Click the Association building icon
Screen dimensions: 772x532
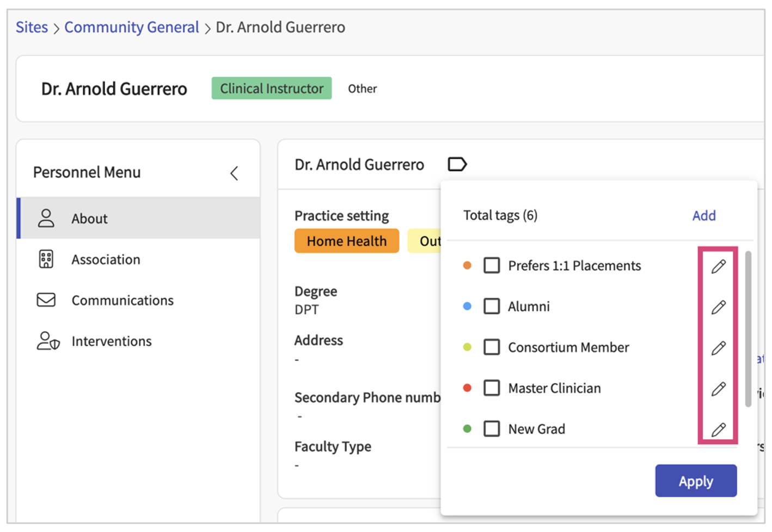(46, 259)
